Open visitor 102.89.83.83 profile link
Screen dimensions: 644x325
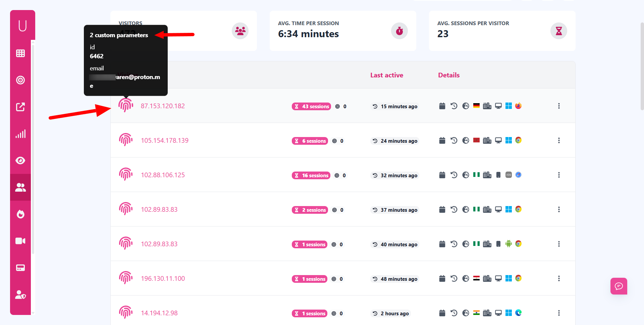point(159,209)
